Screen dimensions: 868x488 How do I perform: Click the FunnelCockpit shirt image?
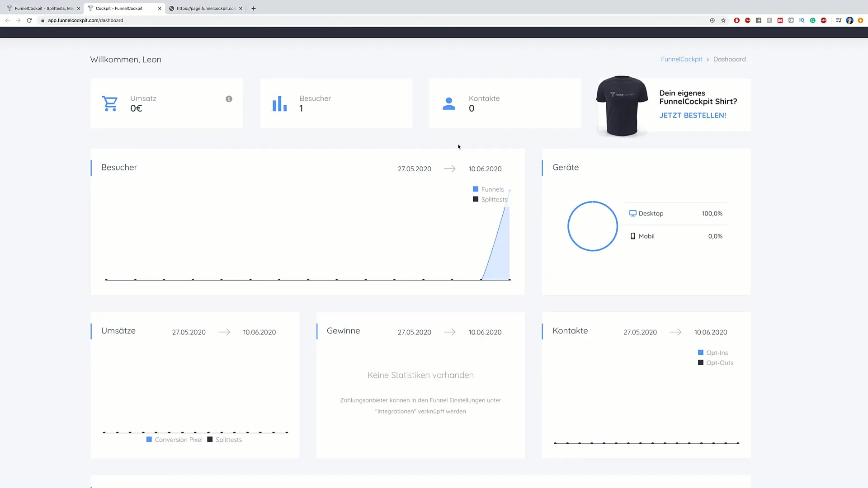pos(622,106)
